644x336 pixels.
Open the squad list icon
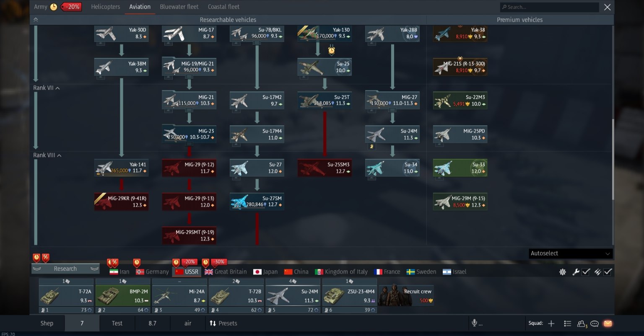568,323
